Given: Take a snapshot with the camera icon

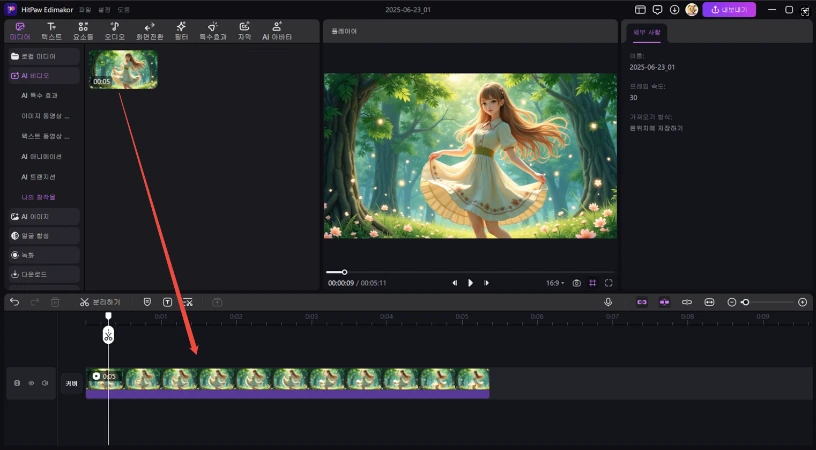Looking at the screenshot, I should pyautogui.click(x=577, y=283).
